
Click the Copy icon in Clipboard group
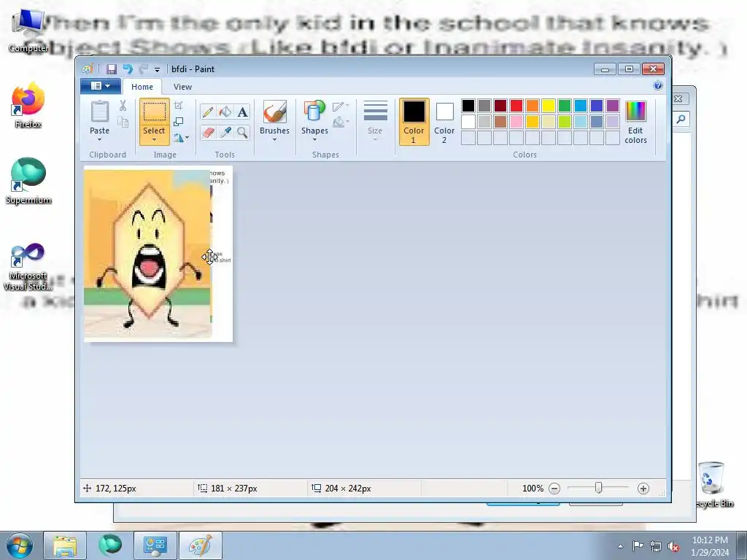click(123, 122)
